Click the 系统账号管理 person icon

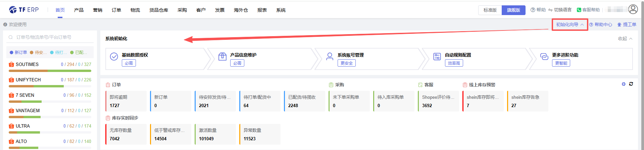click(330, 57)
